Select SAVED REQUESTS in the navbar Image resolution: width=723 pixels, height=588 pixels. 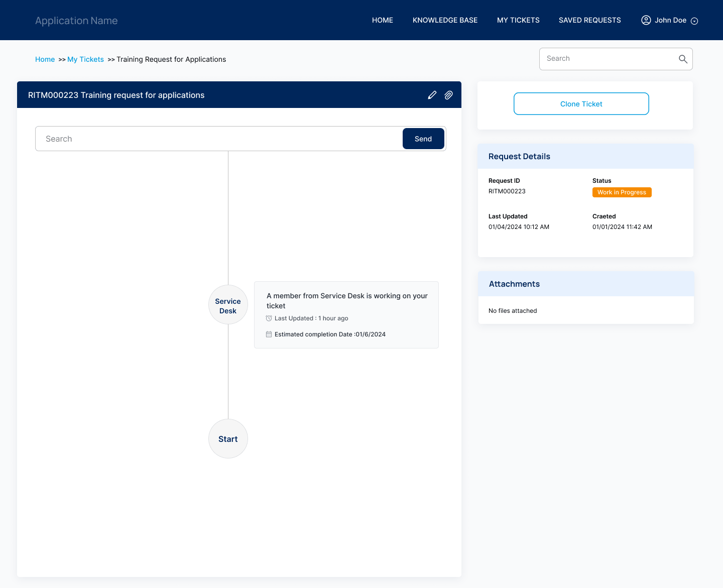click(x=589, y=20)
